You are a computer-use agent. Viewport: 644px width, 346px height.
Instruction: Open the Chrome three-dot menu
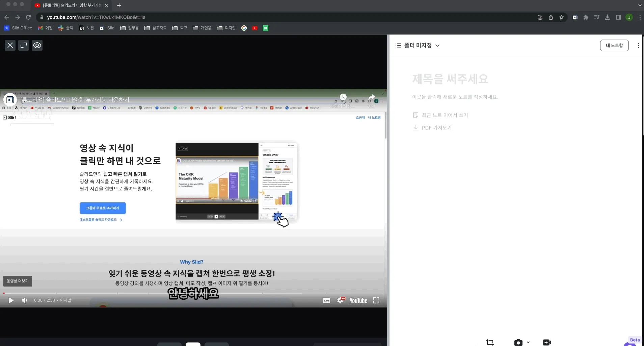pyautogui.click(x=640, y=17)
